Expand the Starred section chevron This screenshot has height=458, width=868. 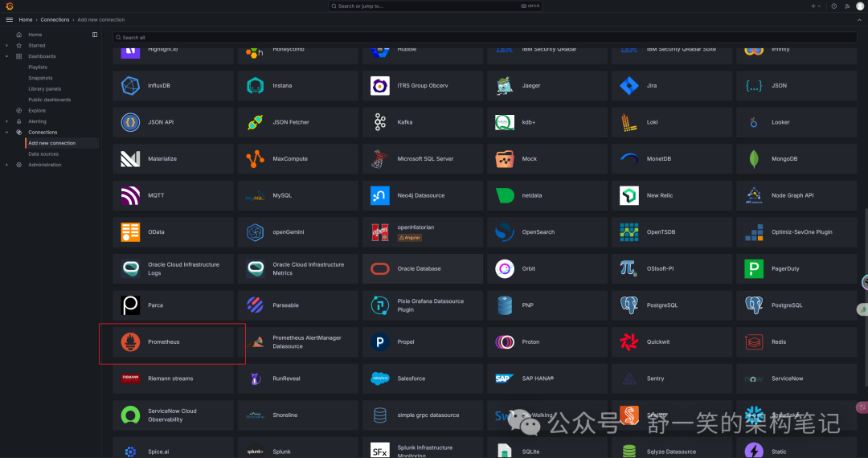tap(6, 45)
